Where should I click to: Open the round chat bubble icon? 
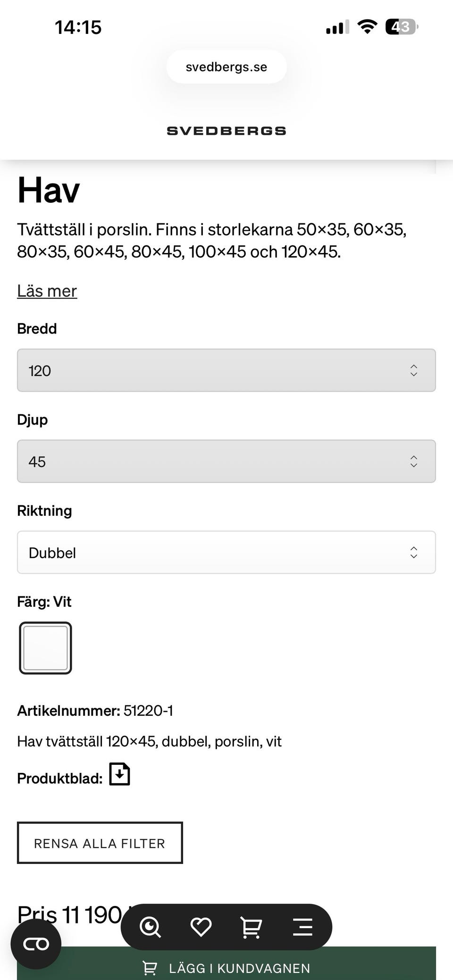[36, 944]
